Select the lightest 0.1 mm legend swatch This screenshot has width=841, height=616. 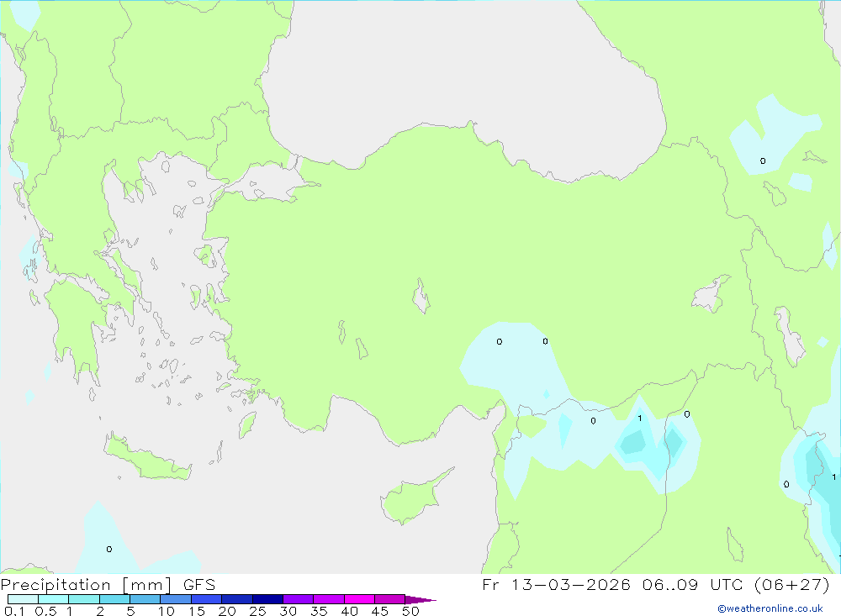pos(23,599)
